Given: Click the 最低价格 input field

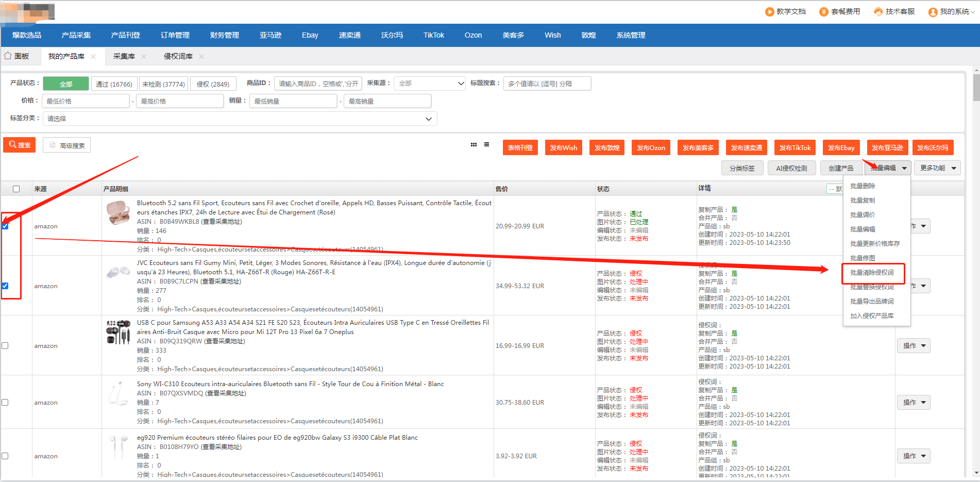Looking at the screenshot, I should point(86,101).
